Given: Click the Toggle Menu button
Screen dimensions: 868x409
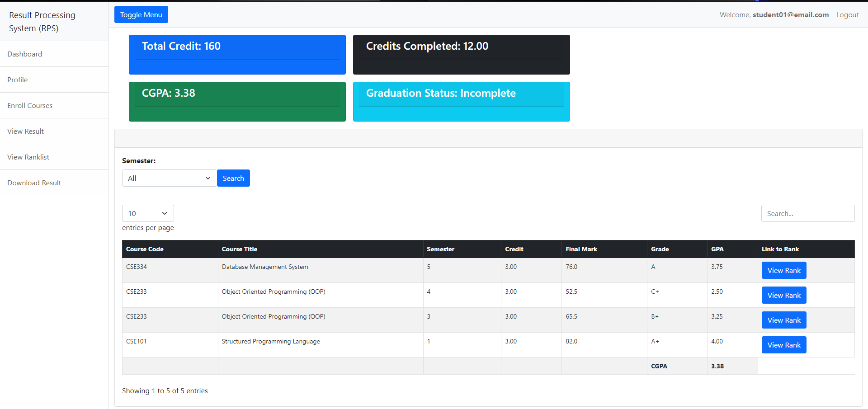Looking at the screenshot, I should (x=141, y=14).
